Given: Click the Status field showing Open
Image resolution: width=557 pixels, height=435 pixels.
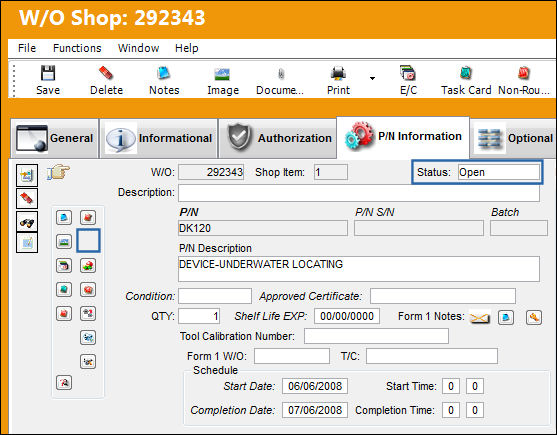Looking at the screenshot, I should pos(499,172).
